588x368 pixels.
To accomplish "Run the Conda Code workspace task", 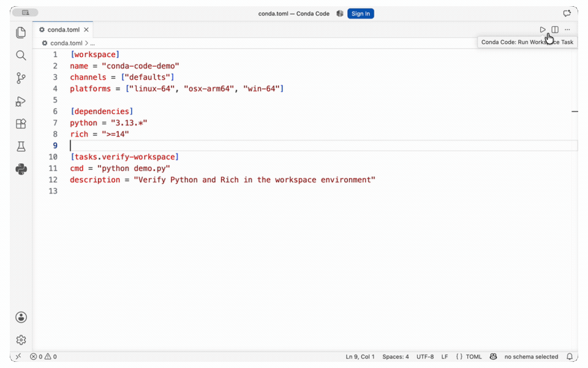I will 542,29.
